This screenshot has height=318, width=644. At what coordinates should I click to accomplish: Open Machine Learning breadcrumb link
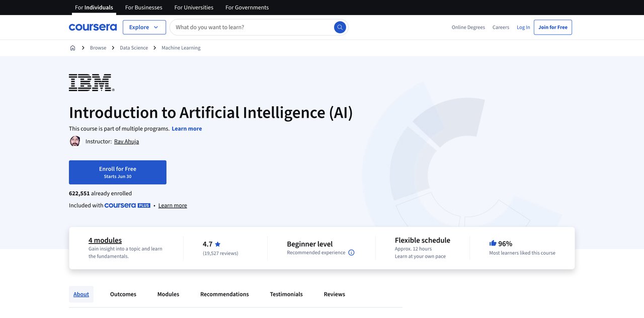pyautogui.click(x=181, y=48)
